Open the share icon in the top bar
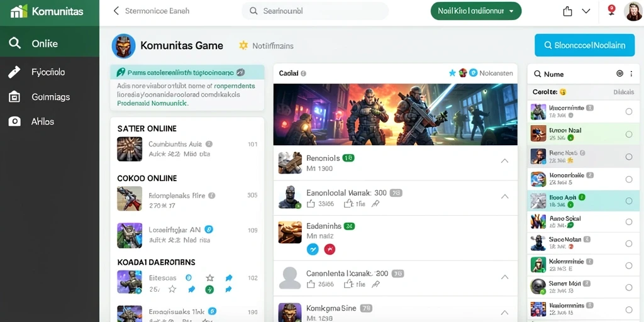Viewport: 644px width, 322px height. click(568, 11)
